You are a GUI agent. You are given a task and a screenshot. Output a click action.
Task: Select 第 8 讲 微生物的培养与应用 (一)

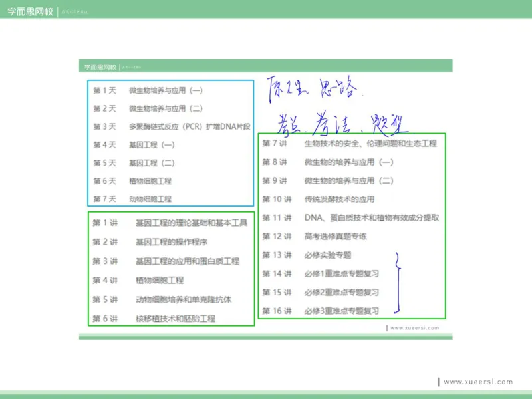pos(328,162)
